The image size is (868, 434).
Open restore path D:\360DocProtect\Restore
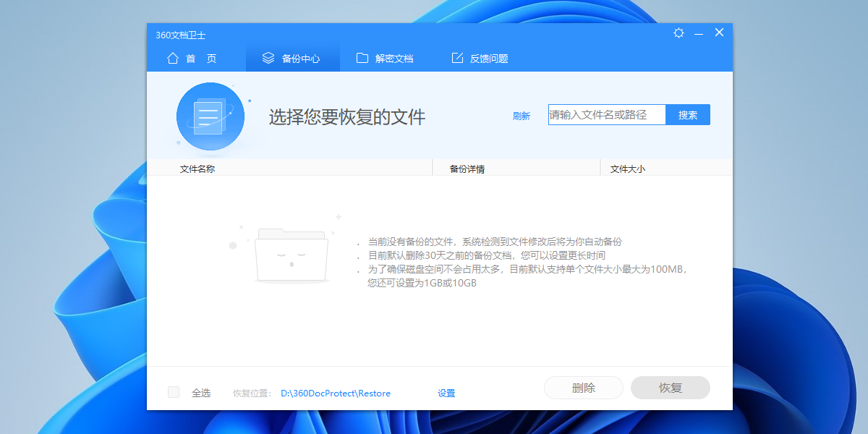tap(336, 393)
